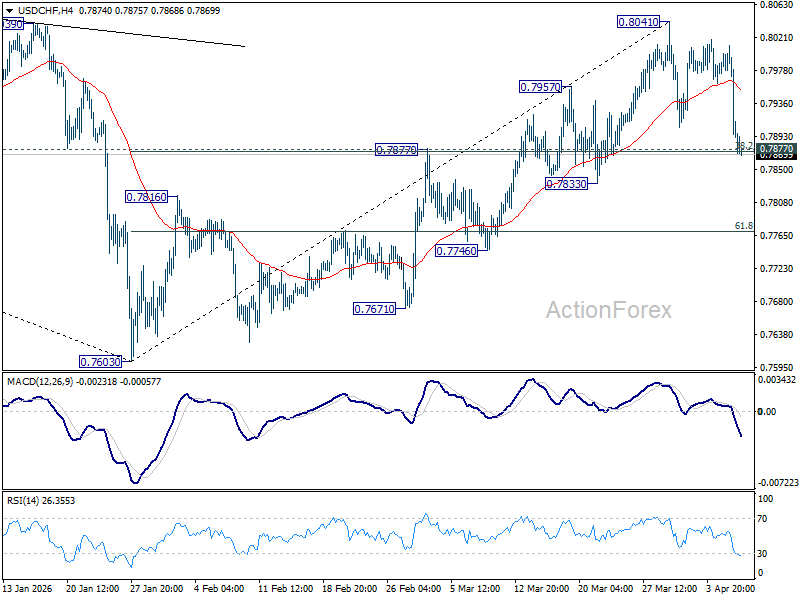
Task: Click the MACD(12,26,9) indicator label
Action: pyautogui.click(x=39, y=382)
